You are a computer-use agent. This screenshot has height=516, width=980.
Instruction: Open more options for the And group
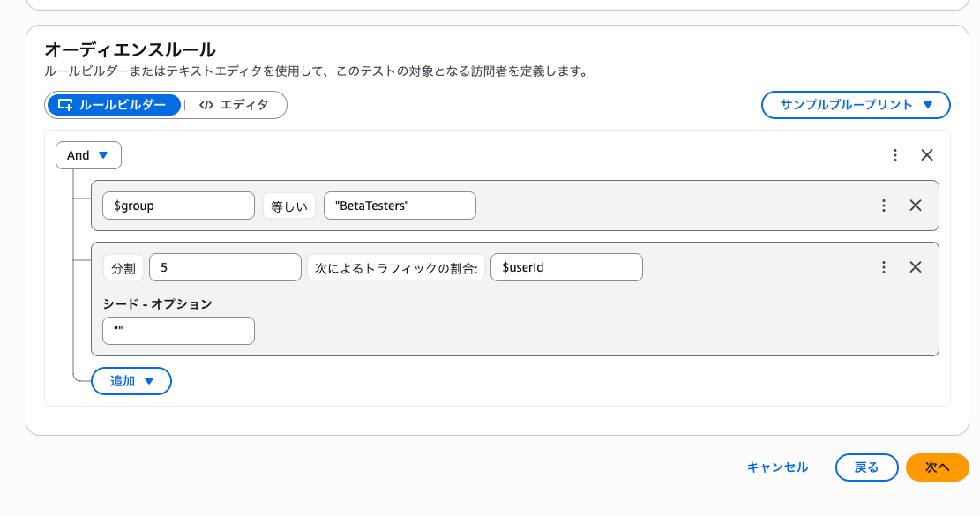[x=895, y=155]
